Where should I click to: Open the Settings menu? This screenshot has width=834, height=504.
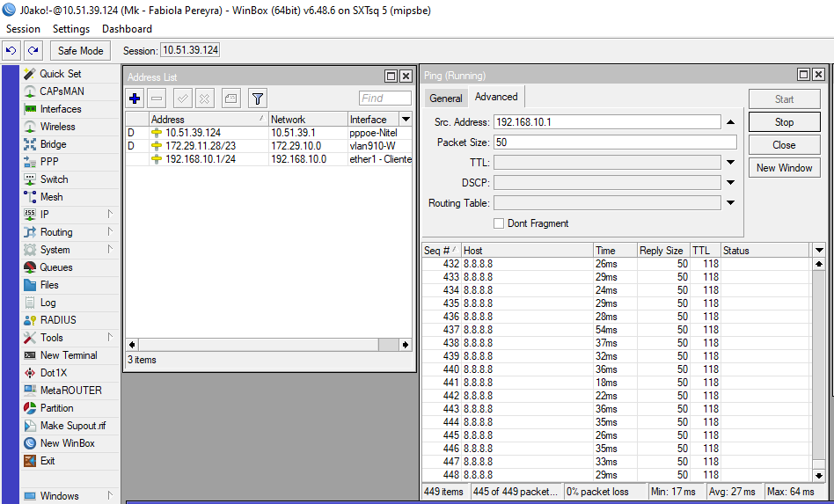tap(71, 29)
